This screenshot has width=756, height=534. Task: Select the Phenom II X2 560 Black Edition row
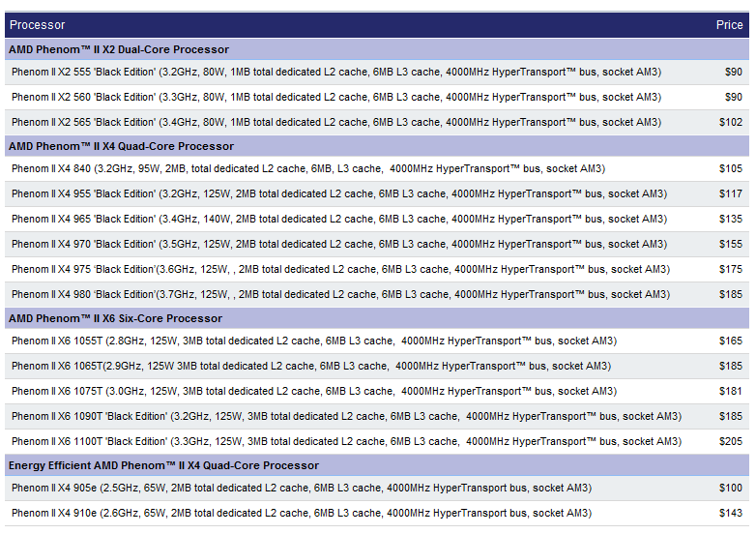(377, 98)
